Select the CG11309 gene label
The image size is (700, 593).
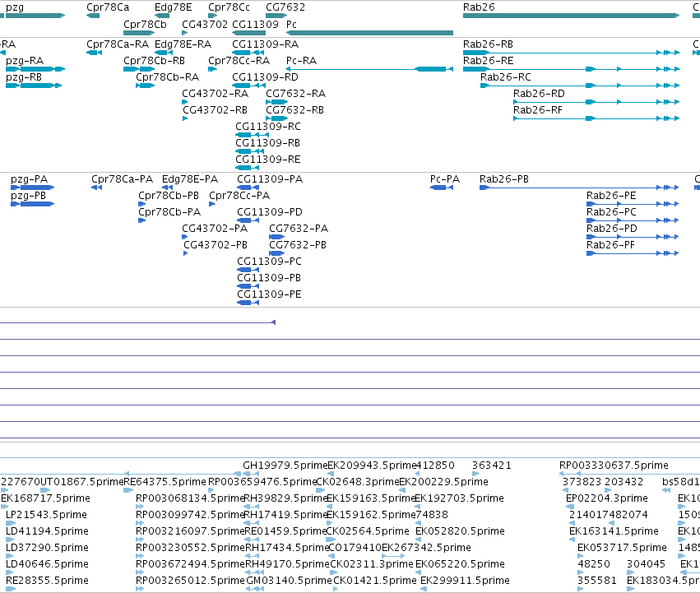[x=255, y=25]
